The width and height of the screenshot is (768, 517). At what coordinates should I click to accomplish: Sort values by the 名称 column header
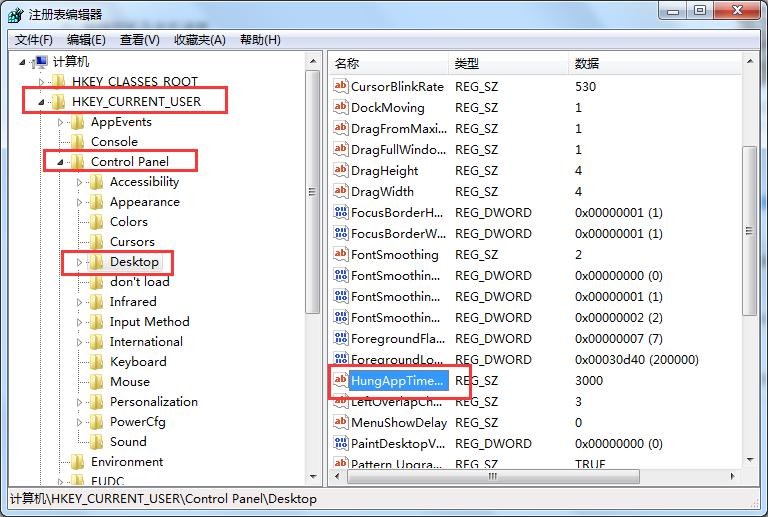388,63
